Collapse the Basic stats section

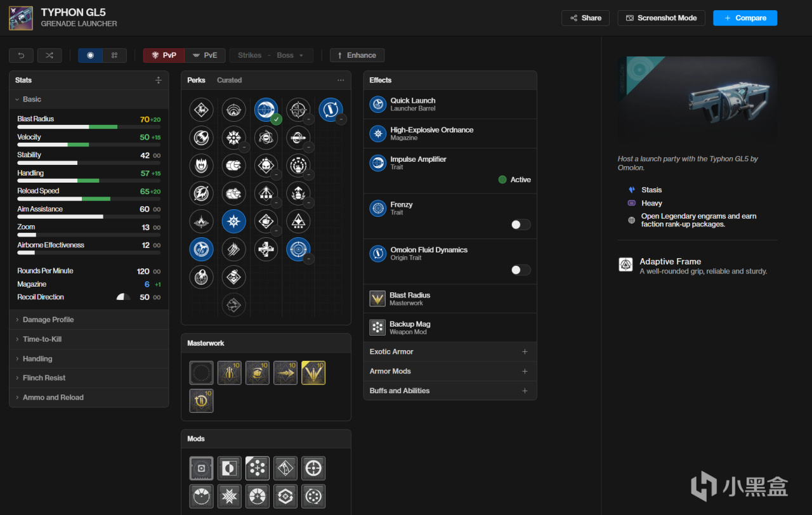pyautogui.click(x=89, y=99)
